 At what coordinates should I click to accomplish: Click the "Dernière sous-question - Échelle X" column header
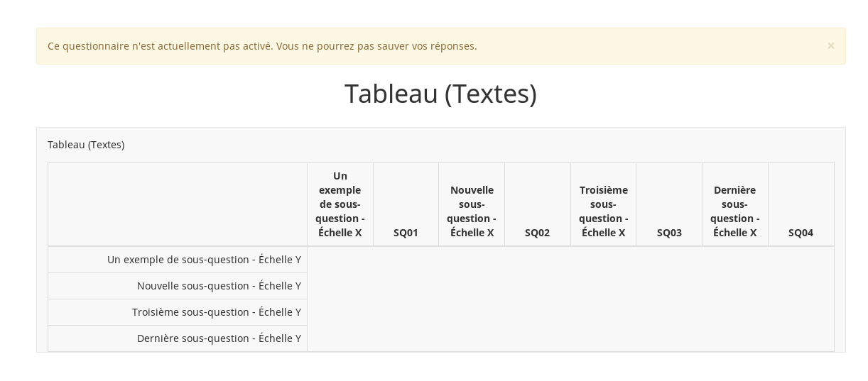coord(734,211)
